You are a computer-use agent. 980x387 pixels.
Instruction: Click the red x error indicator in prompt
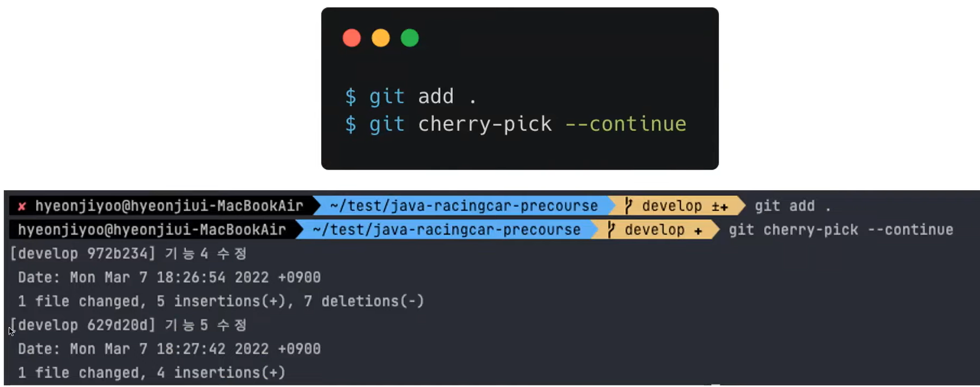pyautogui.click(x=22, y=206)
